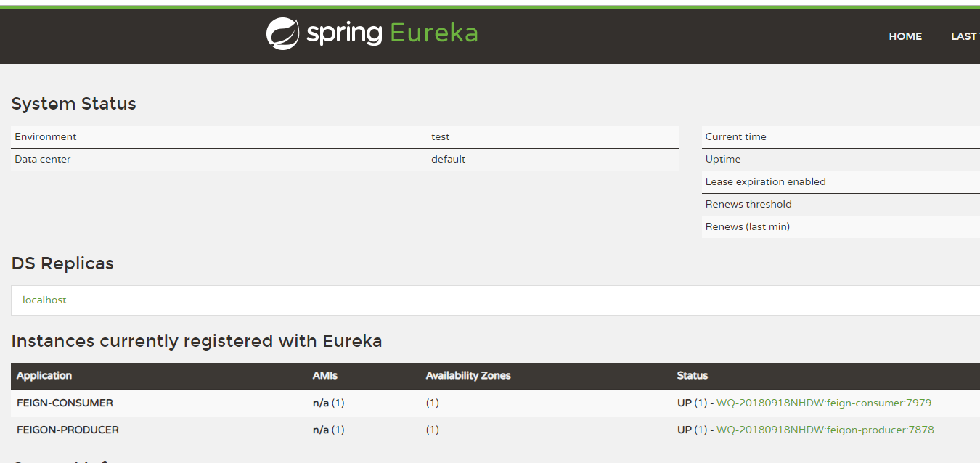Open the WQ-20180918NHDW:feign-consumer:7979 instance link
The height and width of the screenshot is (463, 980).
pos(824,403)
